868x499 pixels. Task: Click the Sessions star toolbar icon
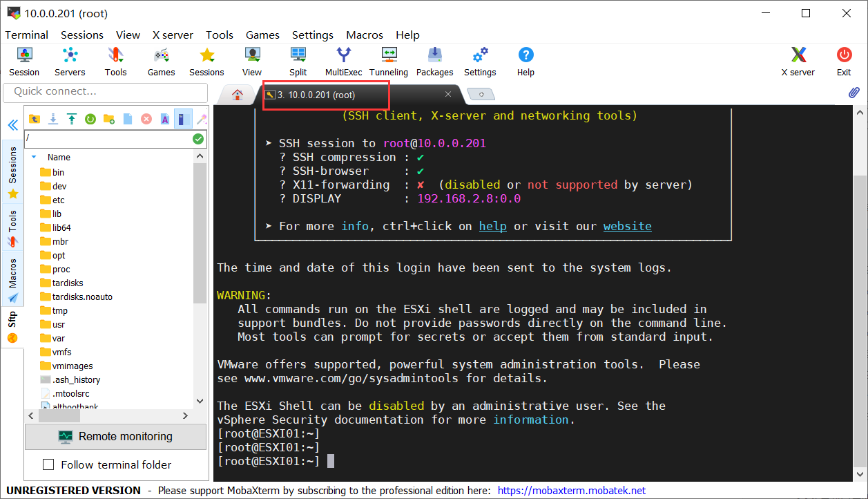206,62
